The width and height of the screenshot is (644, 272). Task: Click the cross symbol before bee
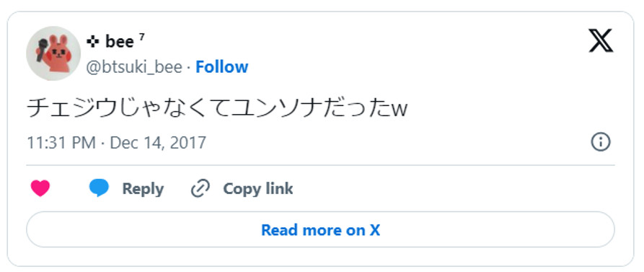[x=93, y=42]
